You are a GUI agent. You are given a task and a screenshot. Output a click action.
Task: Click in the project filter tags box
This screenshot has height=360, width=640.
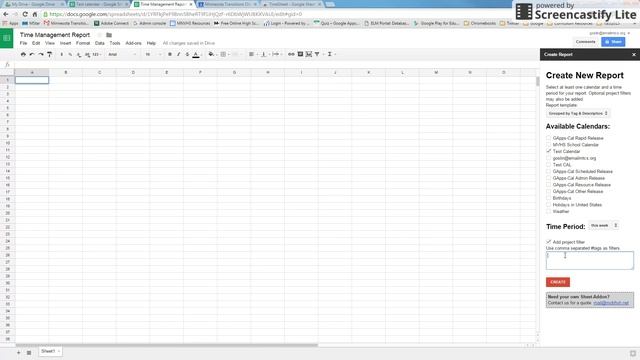tap(590, 260)
